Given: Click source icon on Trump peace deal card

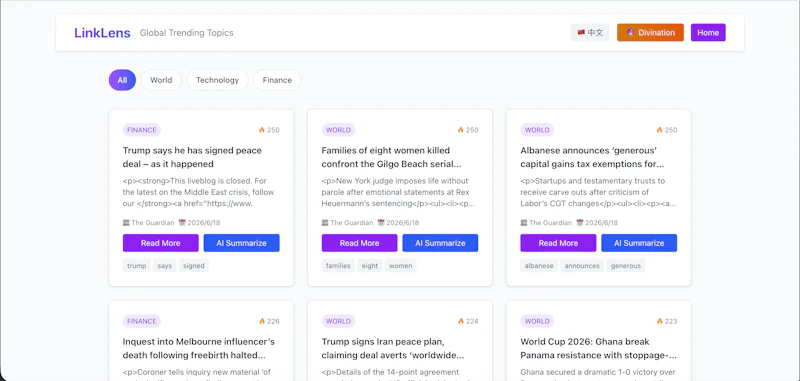Looking at the screenshot, I should pos(126,223).
